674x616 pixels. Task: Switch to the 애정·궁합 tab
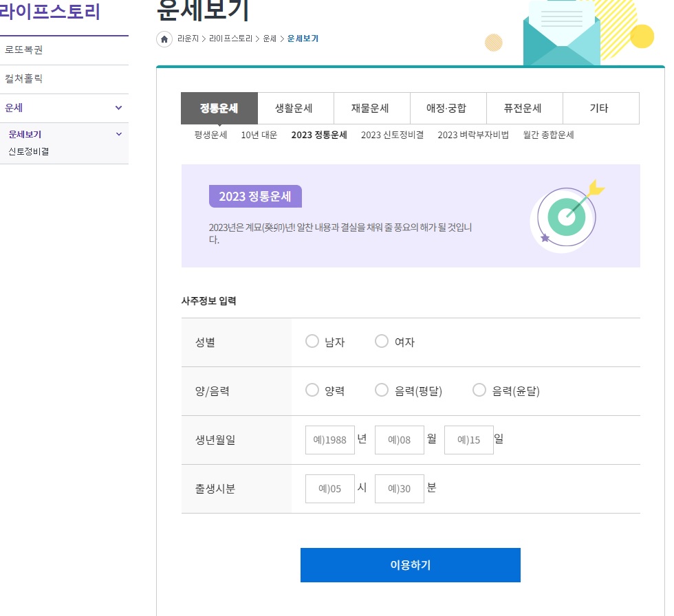point(448,108)
